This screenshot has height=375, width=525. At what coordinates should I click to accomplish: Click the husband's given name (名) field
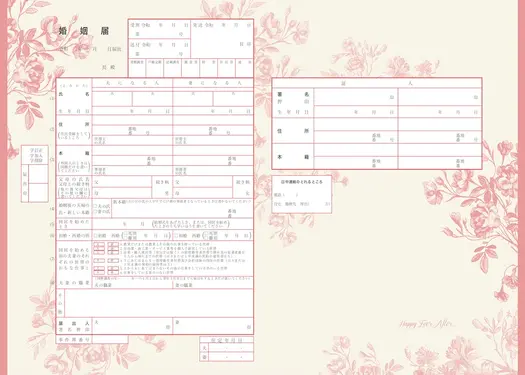[152, 99]
